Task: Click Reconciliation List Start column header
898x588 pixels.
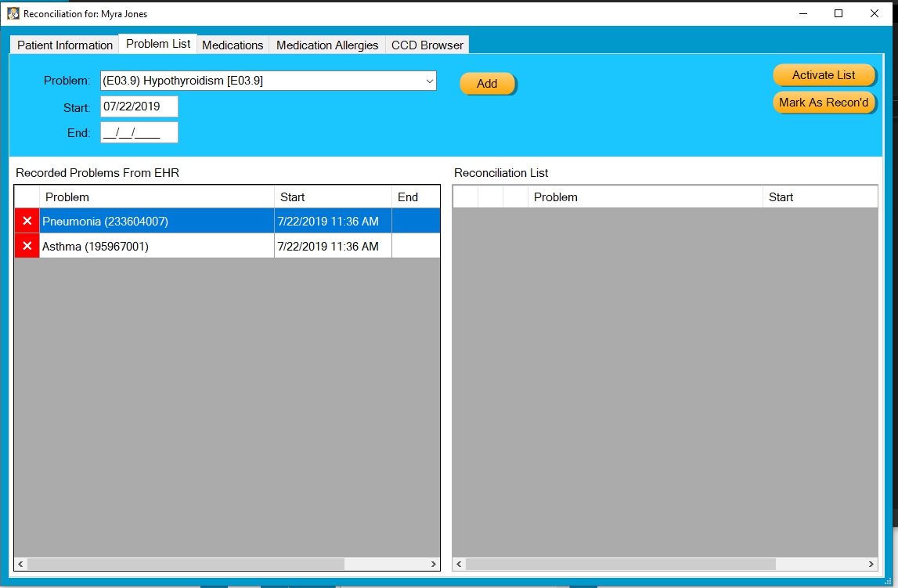Action: (820, 197)
